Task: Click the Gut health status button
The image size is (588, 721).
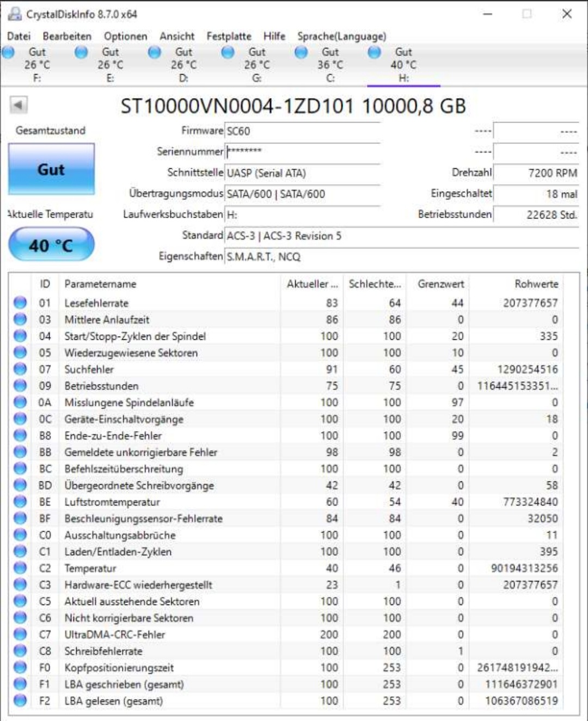Action: click(x=51, y=169)
